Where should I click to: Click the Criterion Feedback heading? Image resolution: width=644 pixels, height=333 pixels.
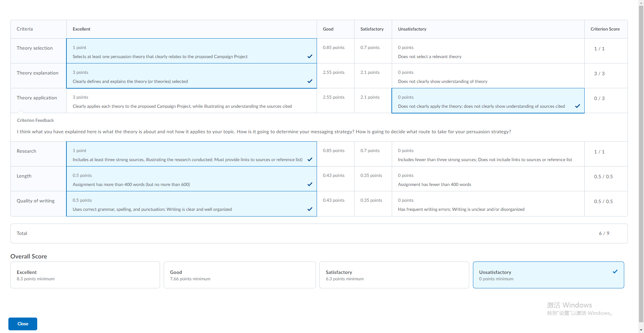point(35,120)
